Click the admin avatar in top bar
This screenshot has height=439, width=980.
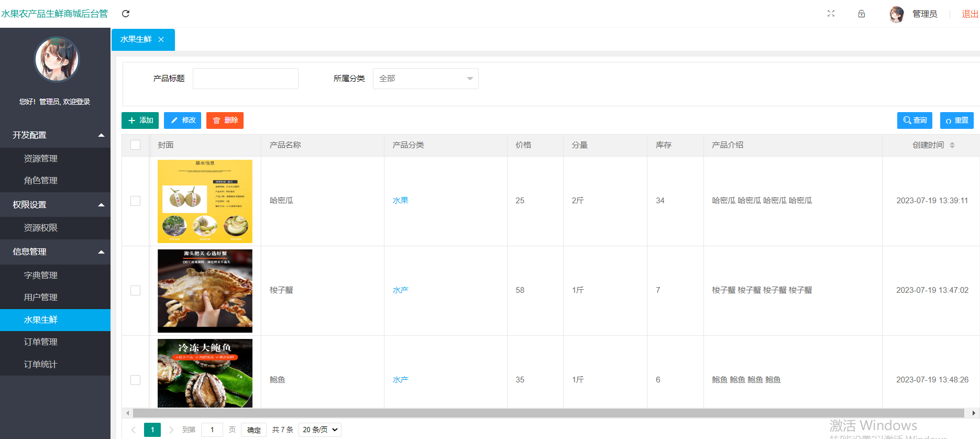tap(896, 14)
